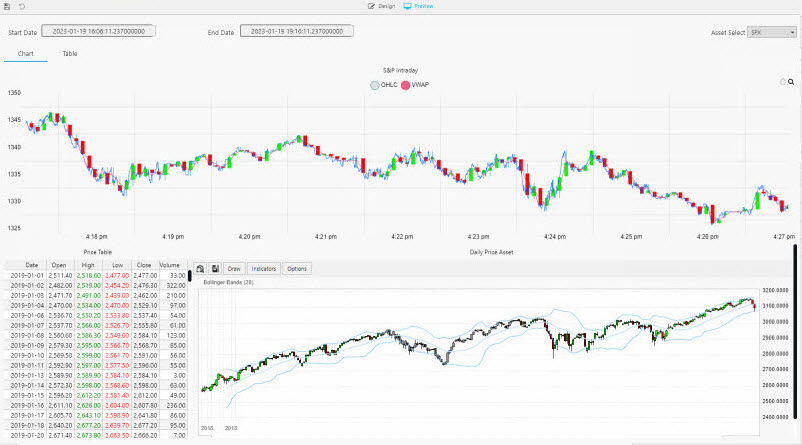Click the print icon on the daily chart toolbar

201,269
